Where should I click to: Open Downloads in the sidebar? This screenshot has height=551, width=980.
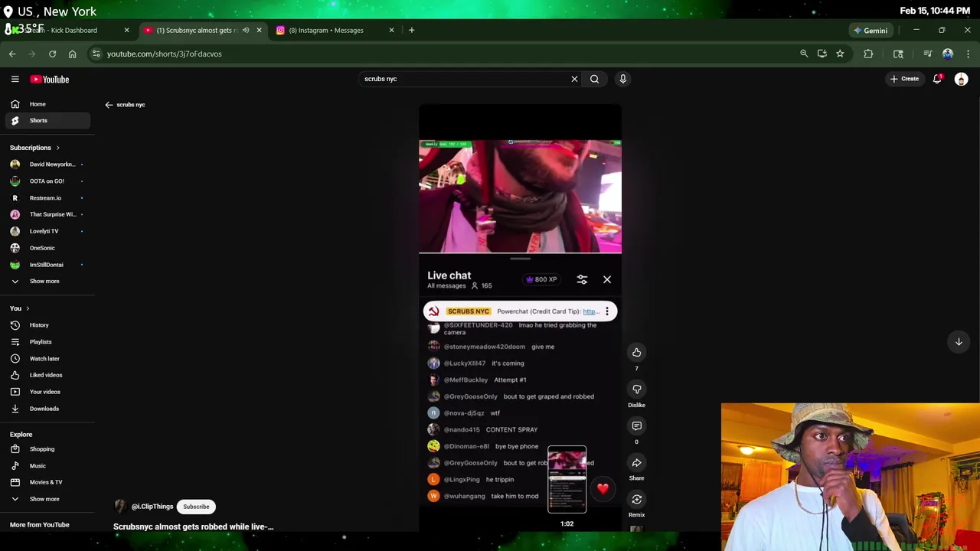click(46, 409)
